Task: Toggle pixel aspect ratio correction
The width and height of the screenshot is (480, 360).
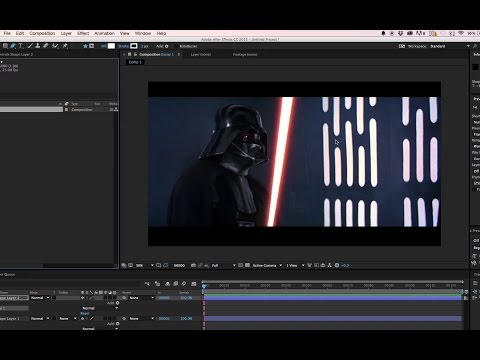Action: click(x=309, y=265)
